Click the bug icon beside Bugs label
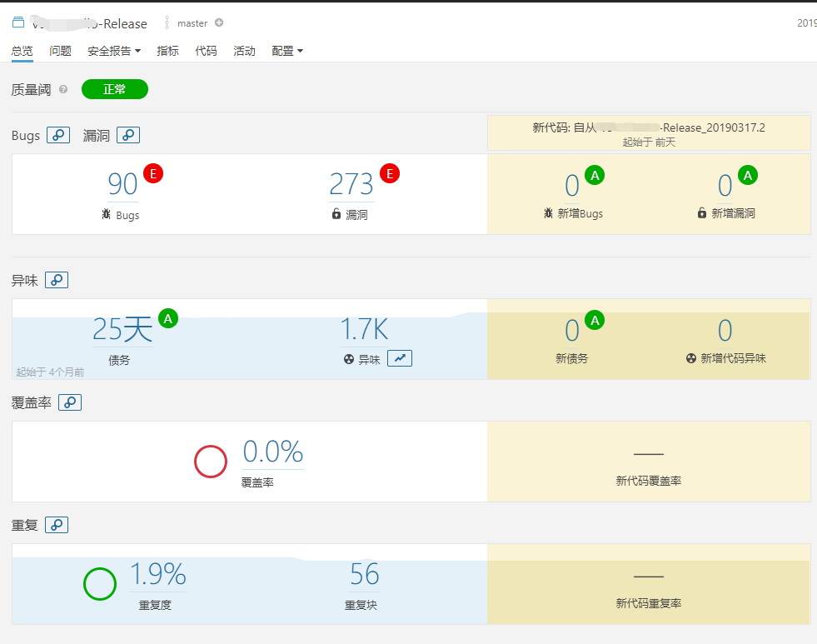The image size is (817, 644). point(107,213)
